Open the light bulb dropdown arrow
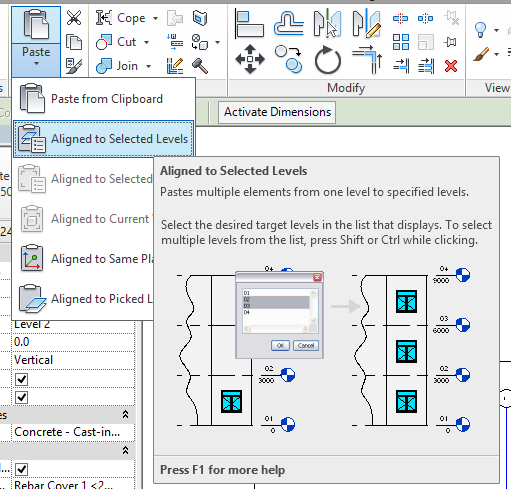The width and height of the screenshot is (511, 489). 497,30
